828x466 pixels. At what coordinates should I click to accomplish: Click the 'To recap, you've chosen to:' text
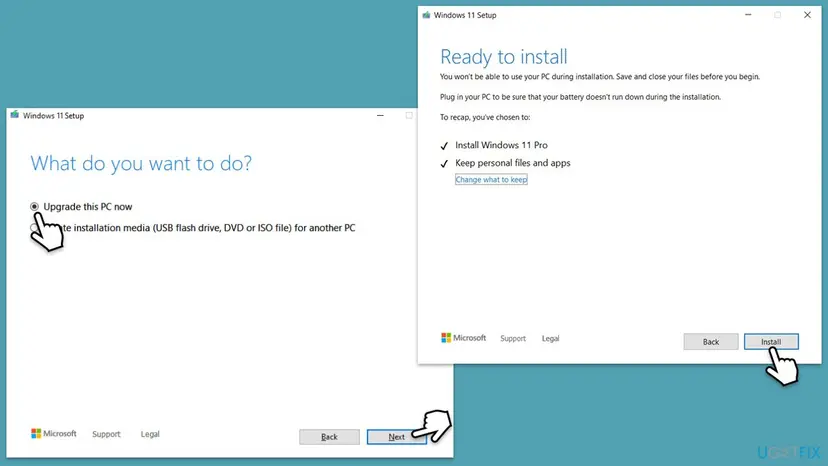tap(485, 117)
